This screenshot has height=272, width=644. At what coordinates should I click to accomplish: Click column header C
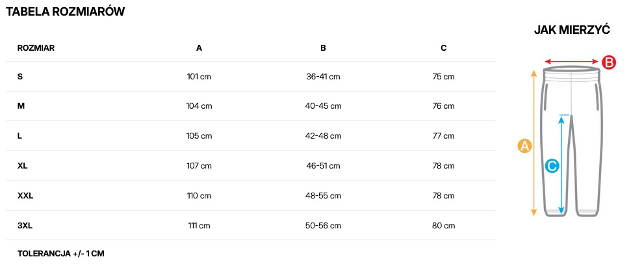pos(443,48)
